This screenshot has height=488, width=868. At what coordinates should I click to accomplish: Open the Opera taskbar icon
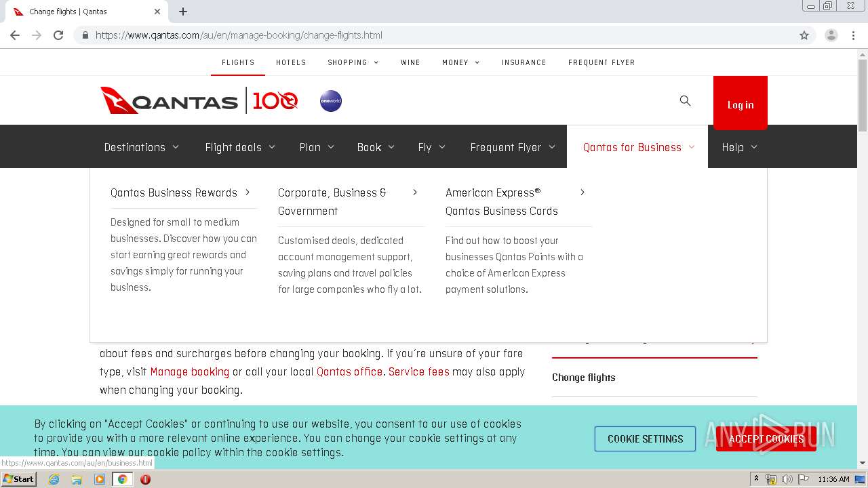pos(145,479)
